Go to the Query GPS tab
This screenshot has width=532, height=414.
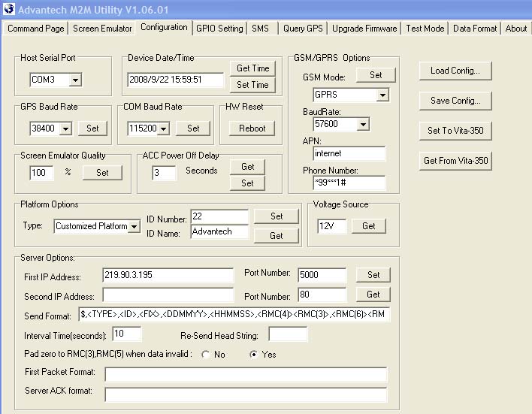(x=303, y=28)
